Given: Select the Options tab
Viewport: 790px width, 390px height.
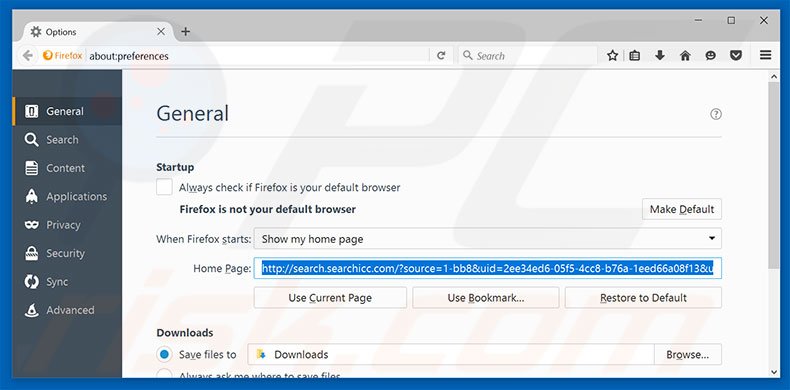Looking at the screenshot, I should 97,32.
